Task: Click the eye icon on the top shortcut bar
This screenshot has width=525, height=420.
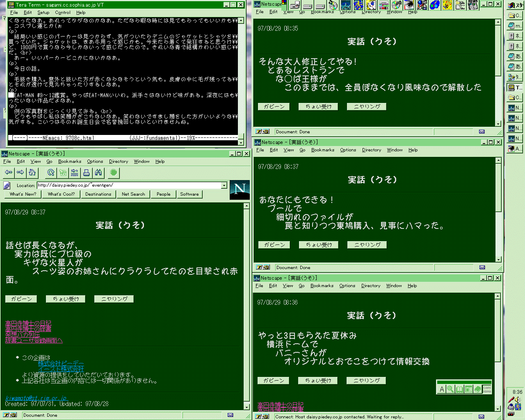Action: point(409,5)
